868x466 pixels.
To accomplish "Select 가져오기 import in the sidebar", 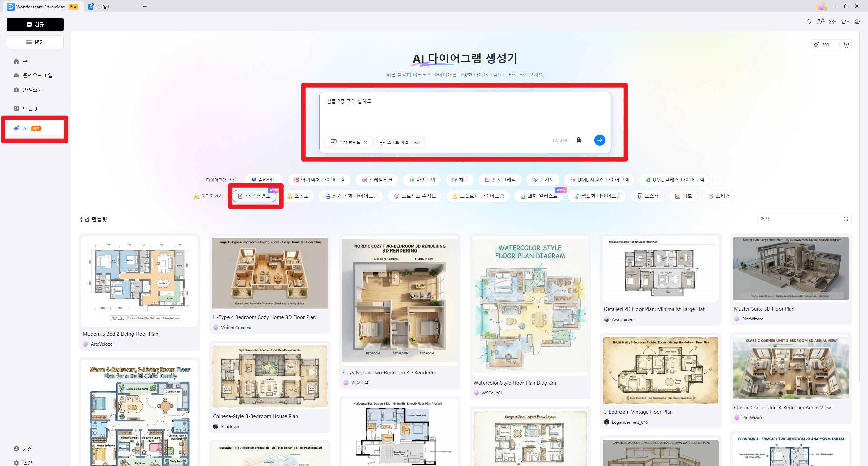I will pos(32,90).
